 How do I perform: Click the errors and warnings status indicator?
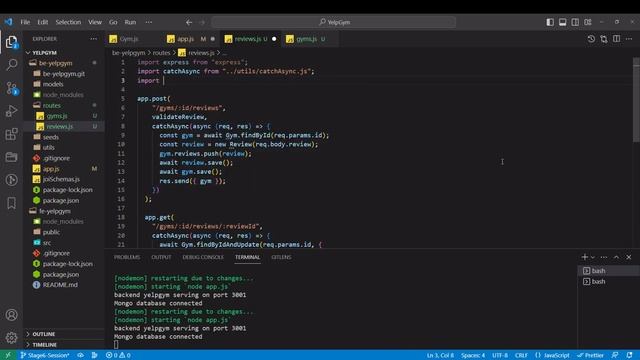point(118,355)
